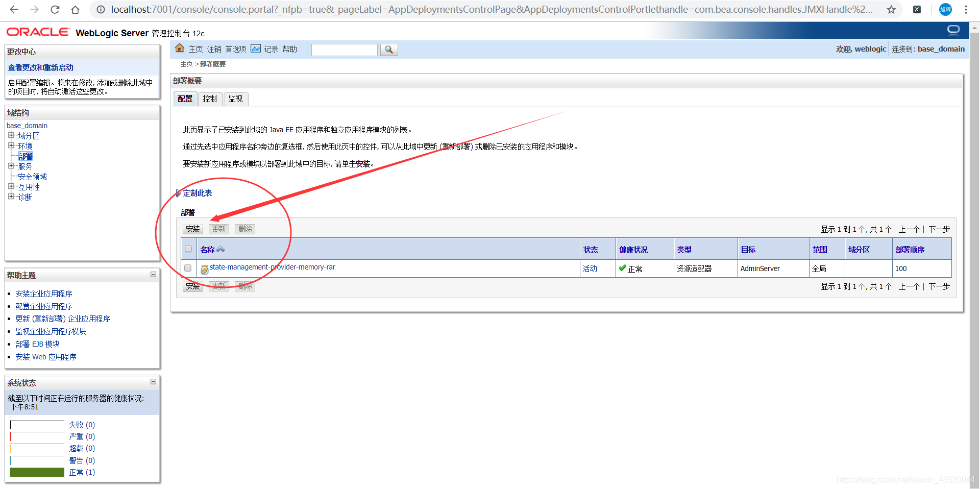Tick the checkbox for state-management-provider-memory-rar
Screen dimensions: 980x489
[188, 268]
